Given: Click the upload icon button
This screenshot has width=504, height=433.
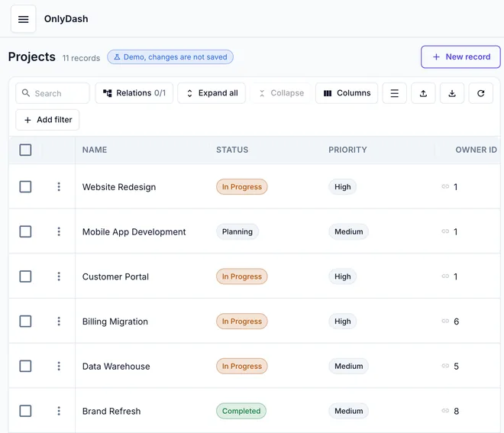Looking at the screenshot, I should tap(423, 93).
